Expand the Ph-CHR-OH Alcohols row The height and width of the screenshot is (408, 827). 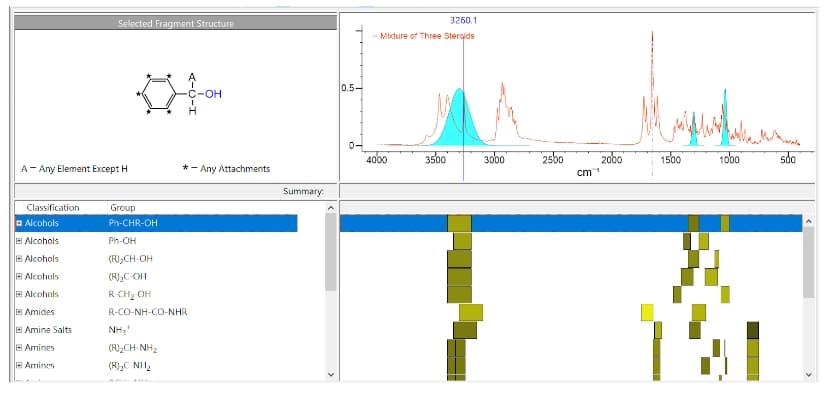18,224
